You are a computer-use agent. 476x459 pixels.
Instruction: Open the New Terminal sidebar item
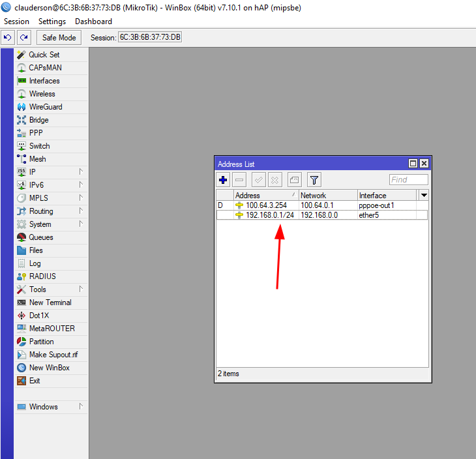(50, 303)
